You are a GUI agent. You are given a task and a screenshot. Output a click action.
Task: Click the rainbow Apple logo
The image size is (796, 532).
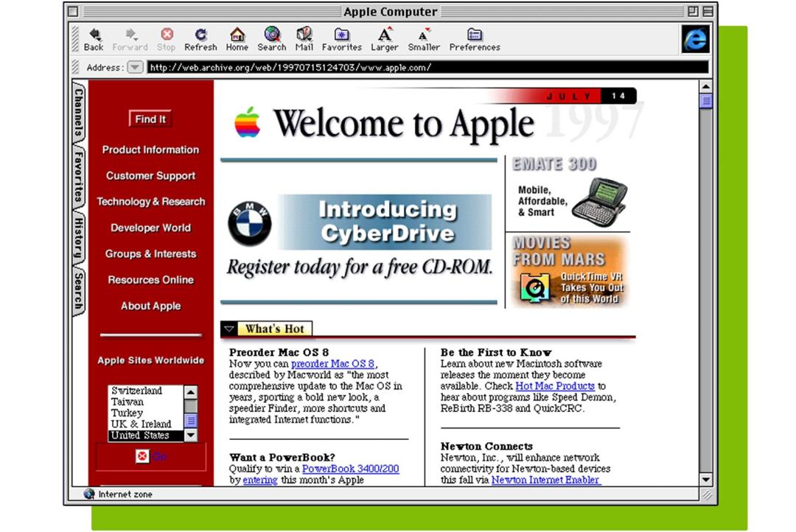(x=247, y=122)
